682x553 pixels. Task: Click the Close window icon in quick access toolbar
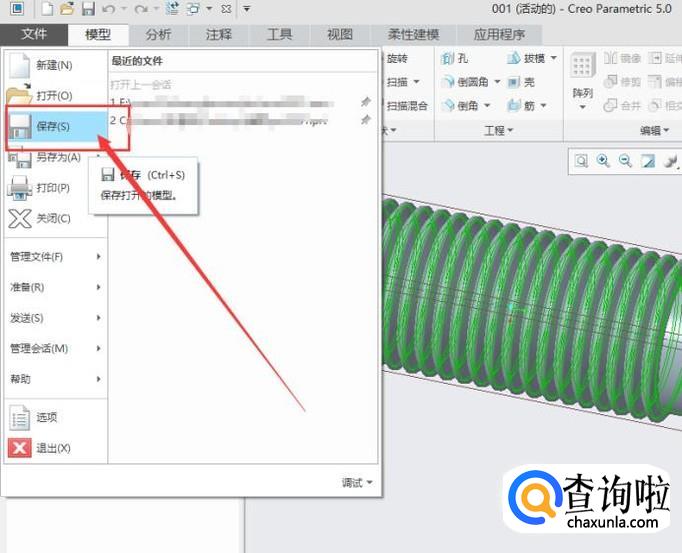click(x=226, y=8)
